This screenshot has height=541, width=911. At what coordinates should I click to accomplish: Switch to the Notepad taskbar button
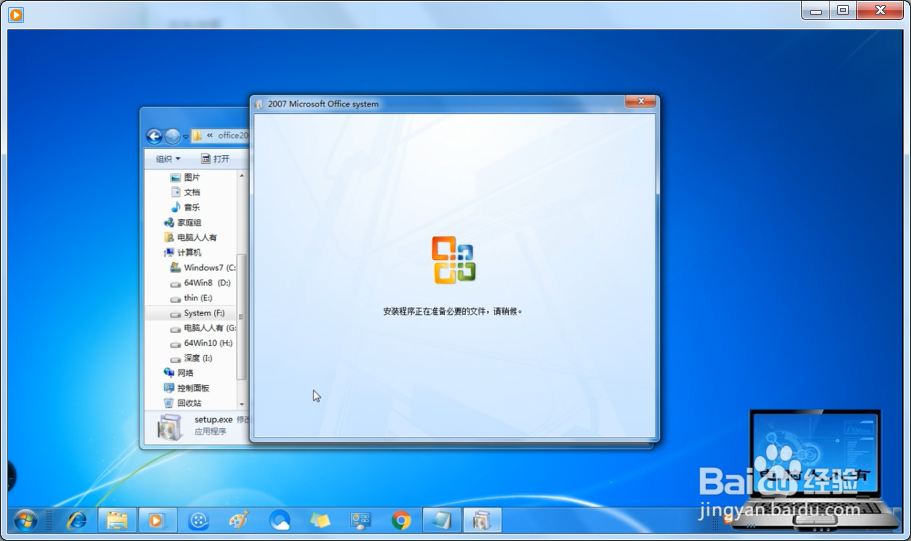[x=441, y=520]
